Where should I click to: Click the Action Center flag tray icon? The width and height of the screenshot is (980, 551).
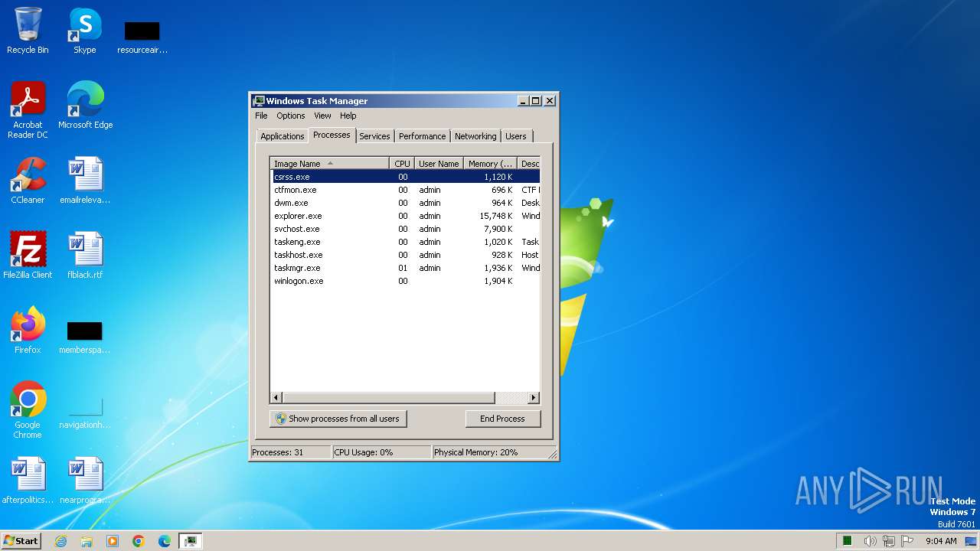(908, 541)
